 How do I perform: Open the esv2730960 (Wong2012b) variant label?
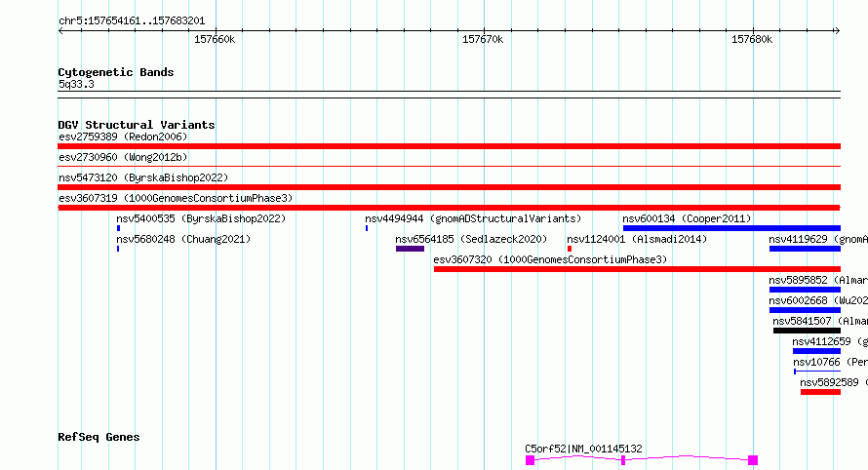(123, 157)
